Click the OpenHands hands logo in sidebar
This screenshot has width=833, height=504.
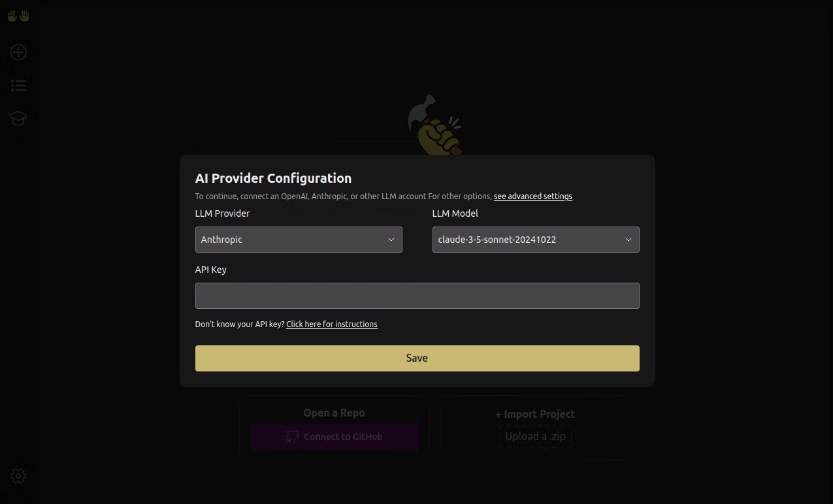(18, 16)
